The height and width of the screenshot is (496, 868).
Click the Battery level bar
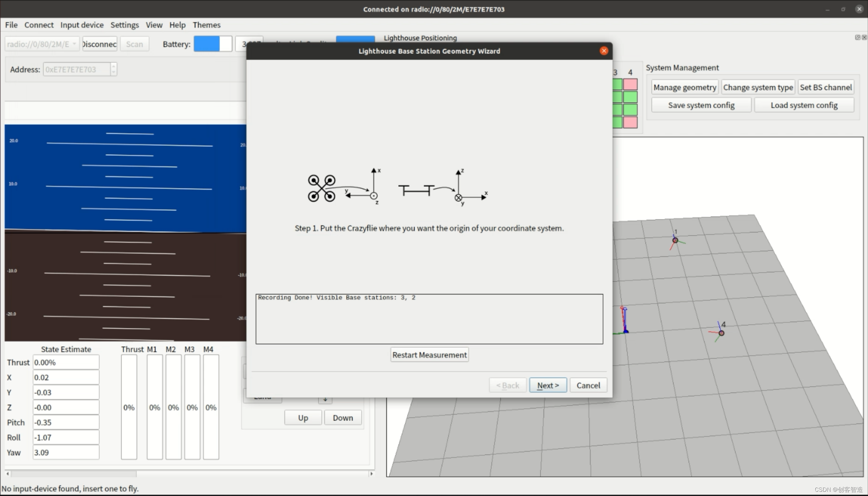[213, 44]
